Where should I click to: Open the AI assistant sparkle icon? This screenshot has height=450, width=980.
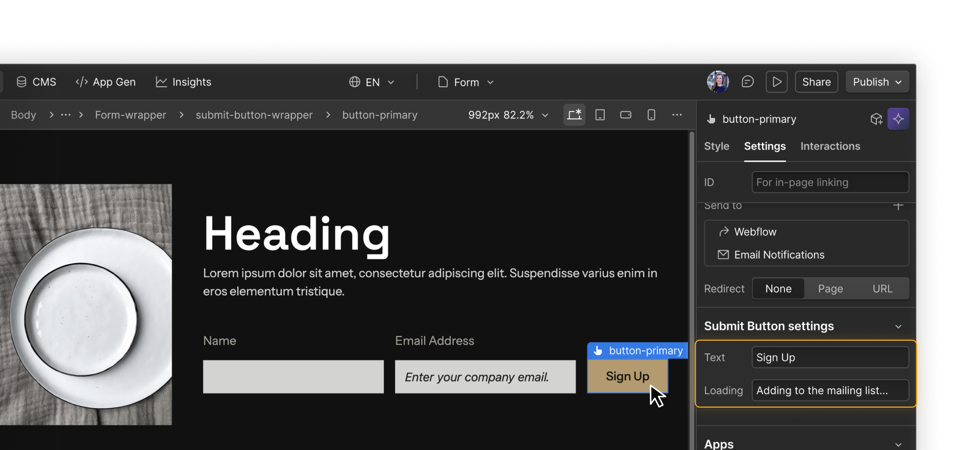(x=898, y=119)
